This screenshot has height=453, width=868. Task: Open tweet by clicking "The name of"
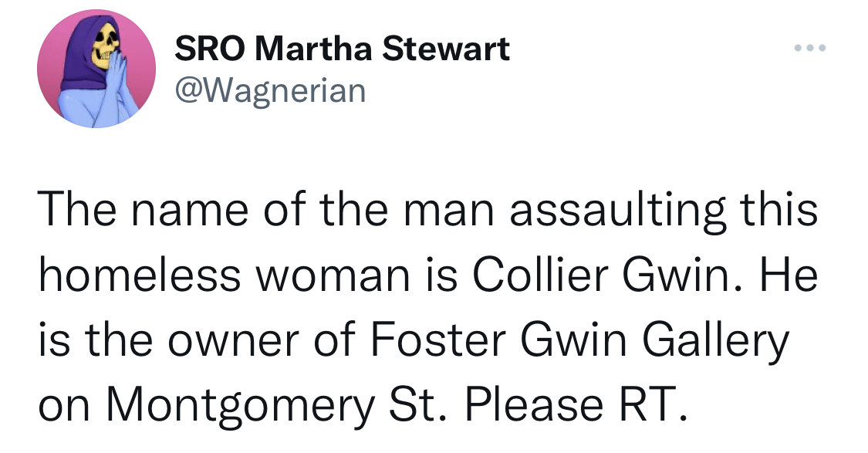point(171,211)
